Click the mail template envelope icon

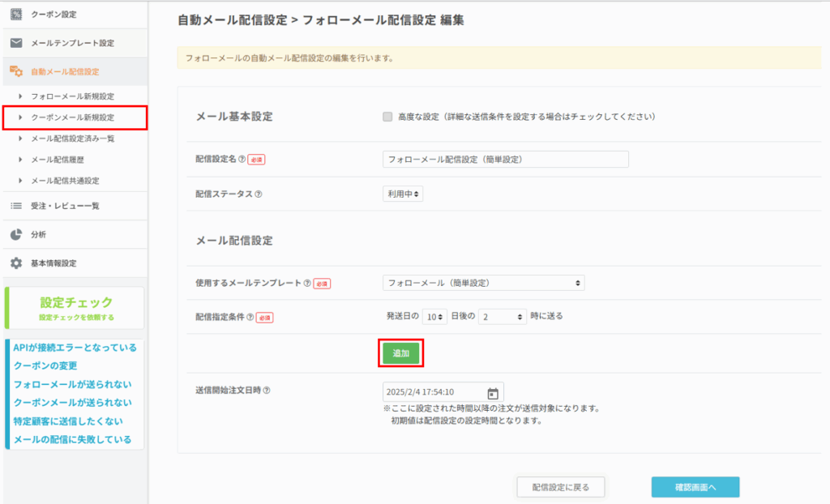[x=16, y=43]
